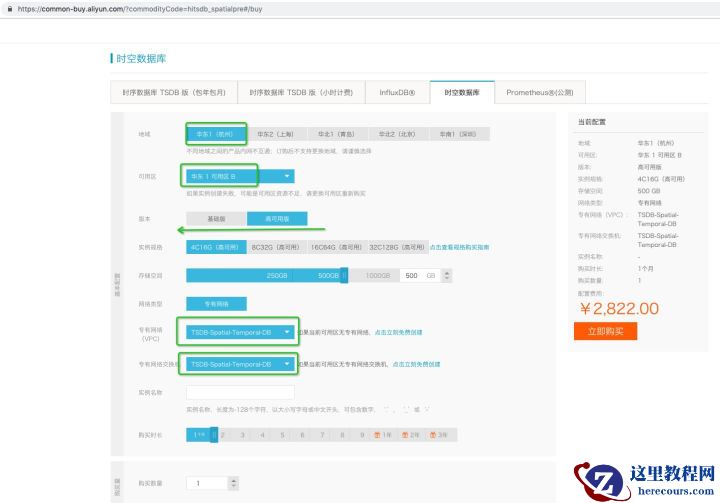Image resolution: width=720 pixels, height=503 pixels.
Task: Open the 专有网络交换机 TSDB-Spatial-Temporal-DB dropdown
Action: (x=240, y=364)
